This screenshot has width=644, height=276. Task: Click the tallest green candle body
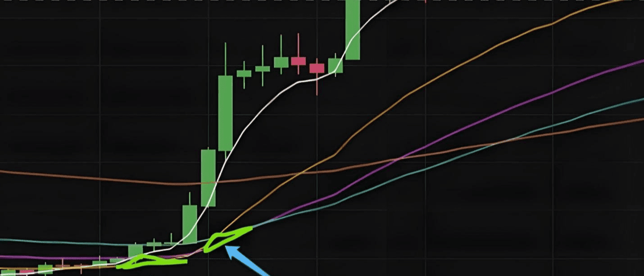[226, 113]
